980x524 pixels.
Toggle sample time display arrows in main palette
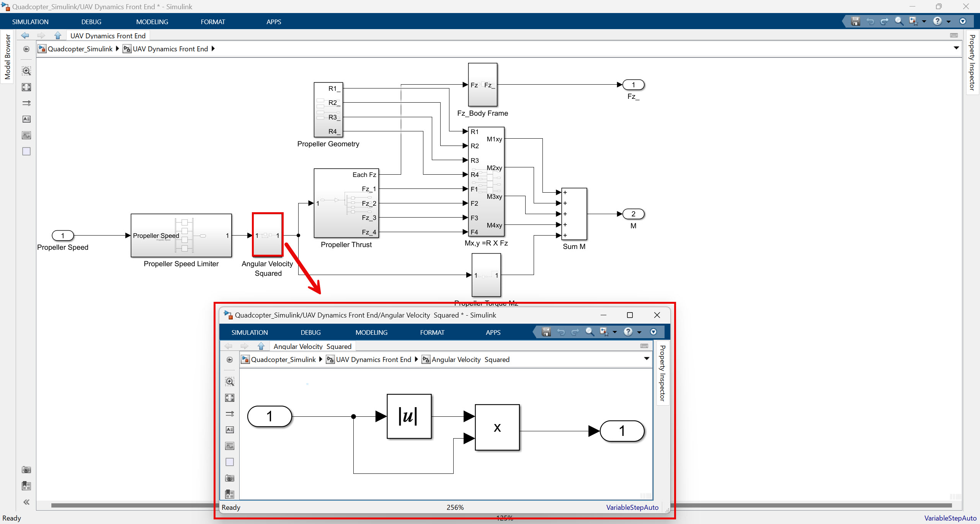26,103
